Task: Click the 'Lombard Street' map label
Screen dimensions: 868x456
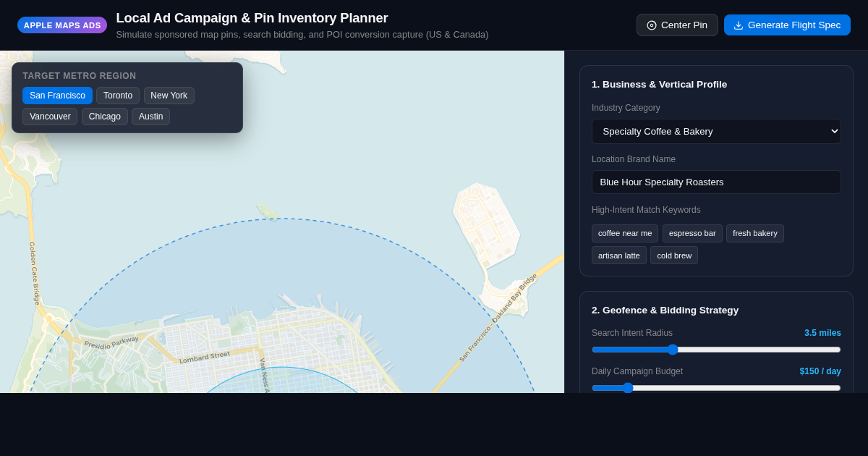Action: [x=205, y=357]
